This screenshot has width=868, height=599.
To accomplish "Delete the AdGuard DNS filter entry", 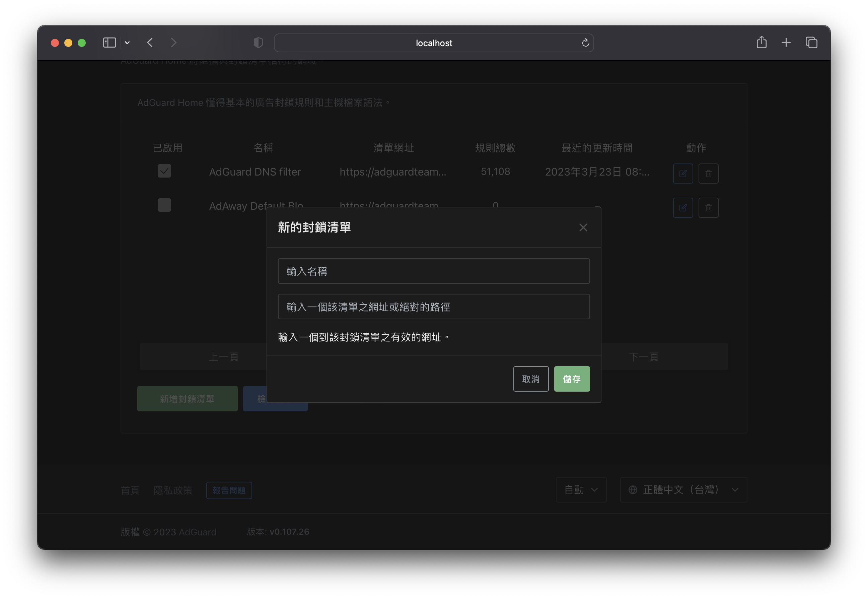I will pyautogui.click(x=708, y=174).
